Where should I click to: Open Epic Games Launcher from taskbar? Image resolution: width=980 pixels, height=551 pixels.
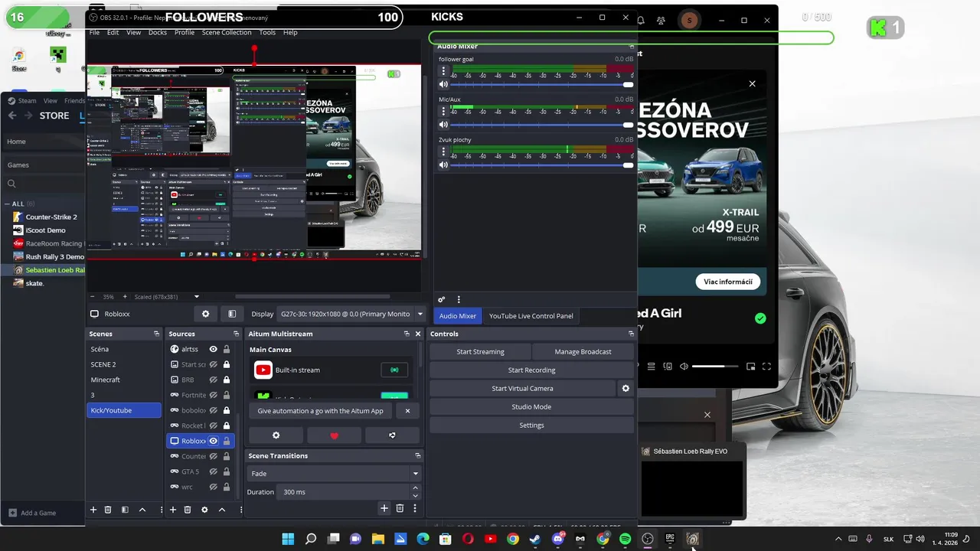670,539
